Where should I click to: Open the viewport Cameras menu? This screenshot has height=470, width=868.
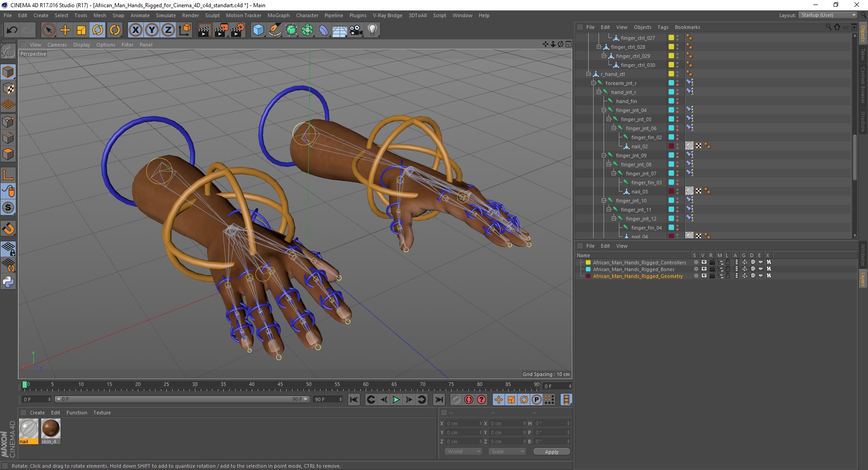pyautogui.click(x=57, y=45)
